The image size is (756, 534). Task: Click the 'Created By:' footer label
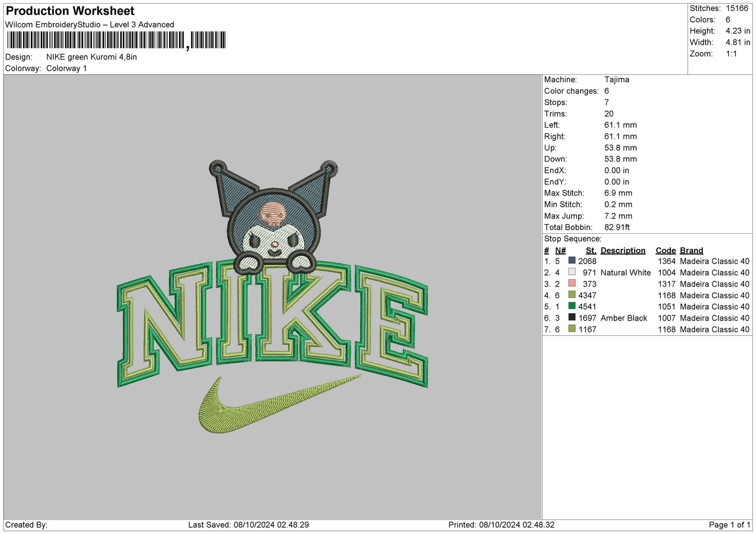pos(26,525)
